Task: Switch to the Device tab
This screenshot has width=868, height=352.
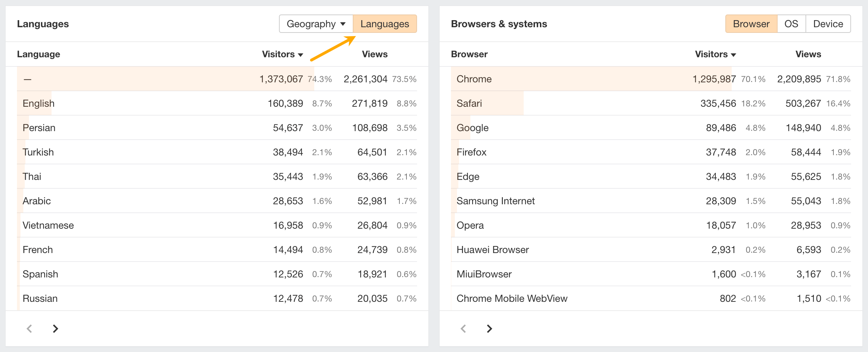Action: click(x=828, y=24)
